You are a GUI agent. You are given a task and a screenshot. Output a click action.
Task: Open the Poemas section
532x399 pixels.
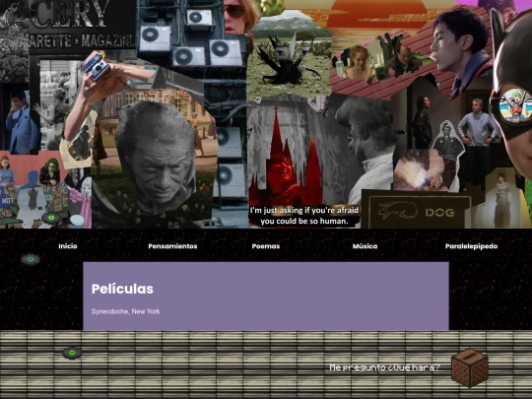(x=266, y=246)
